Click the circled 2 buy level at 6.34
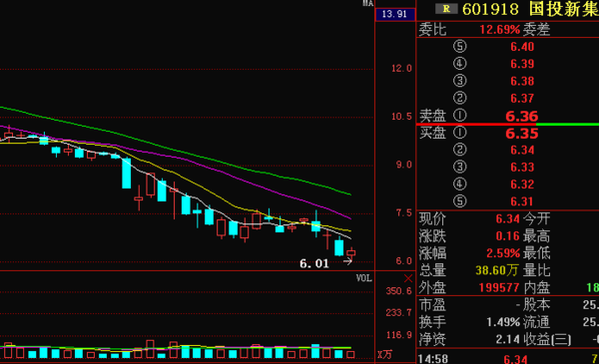Viewport: 599px width, 364px height. tap(460, 150)
